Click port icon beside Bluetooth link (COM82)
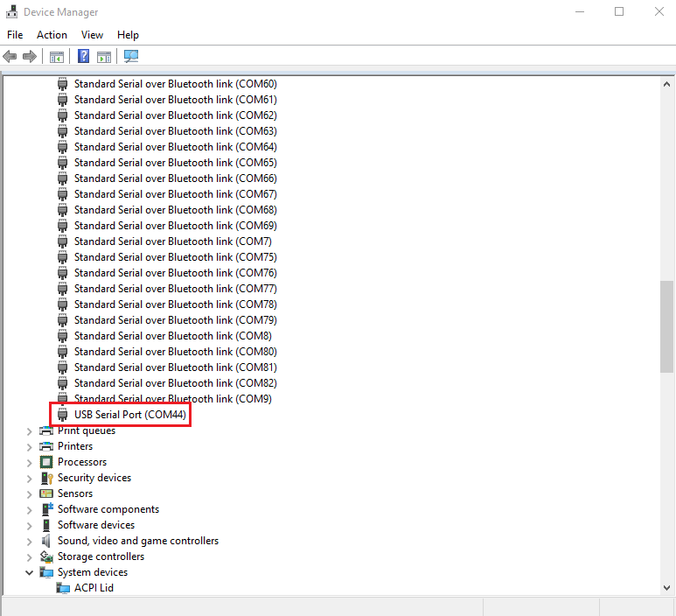The image size is (676, 616). click(x=62, y=383)
